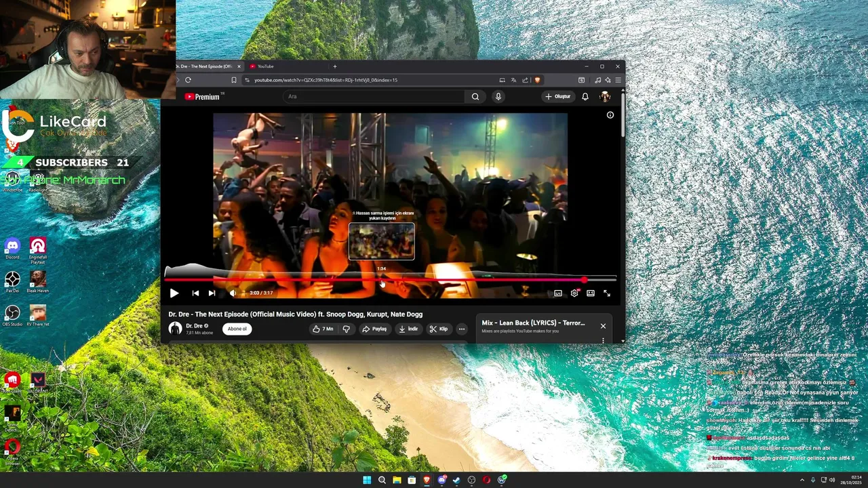
Task: Start voice search with microphone icon
Action: tap(498, 96)
